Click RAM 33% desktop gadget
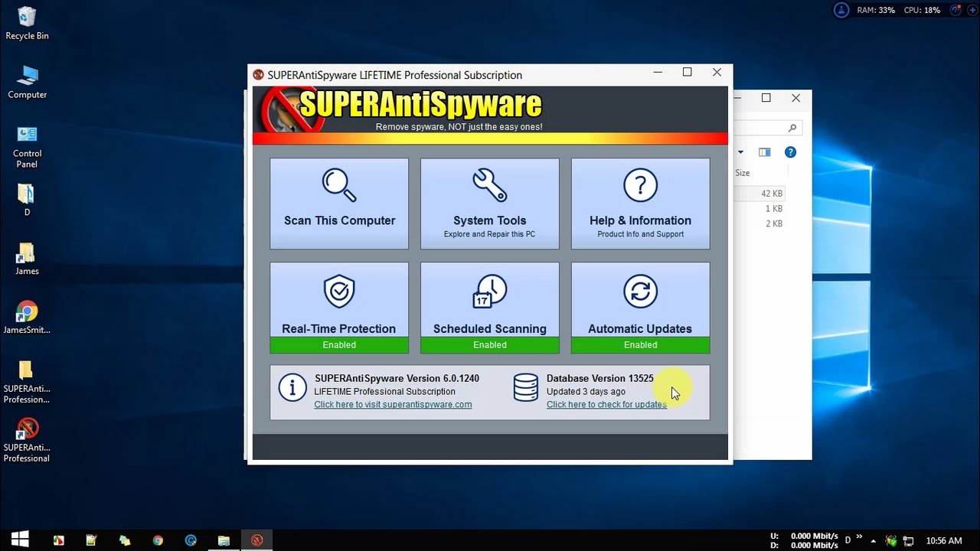The image size is (980, 551). pos(876,11)
